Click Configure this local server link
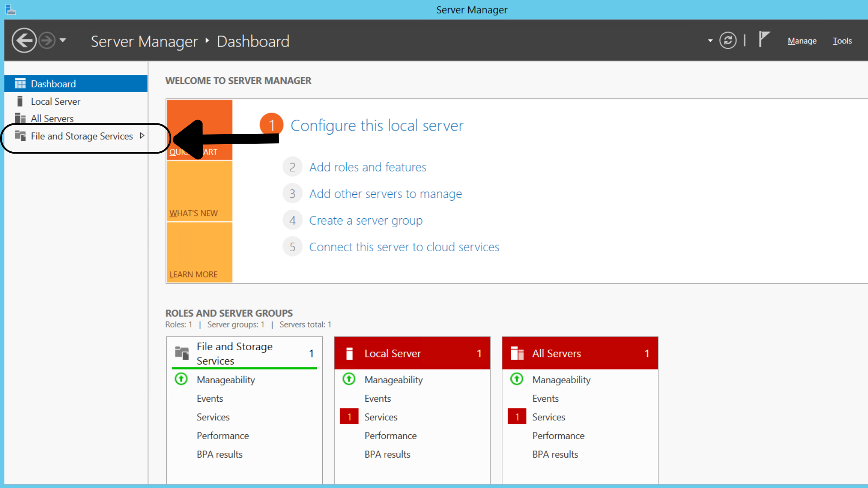This screenshot has width=868, height=488. pos(377,126)
